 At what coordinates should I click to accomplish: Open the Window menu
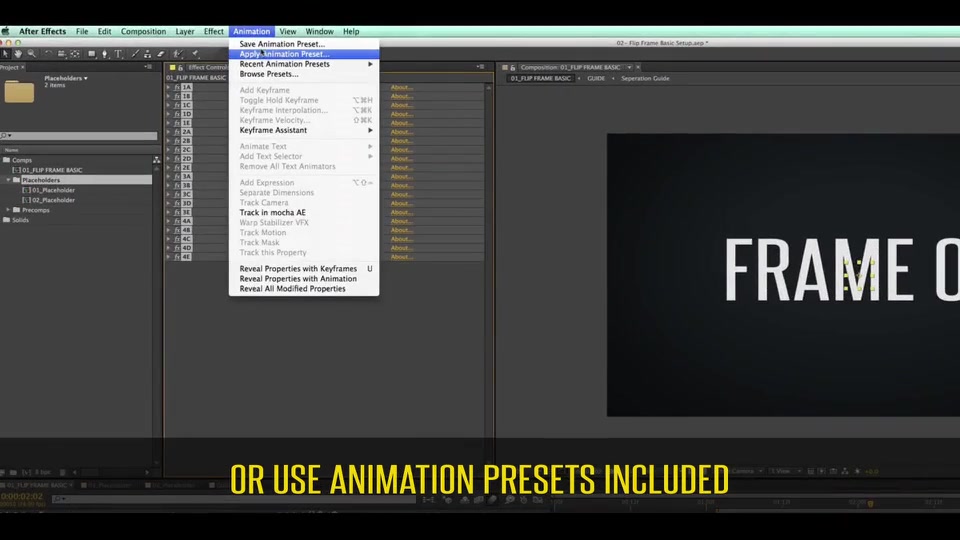[320, 31]
